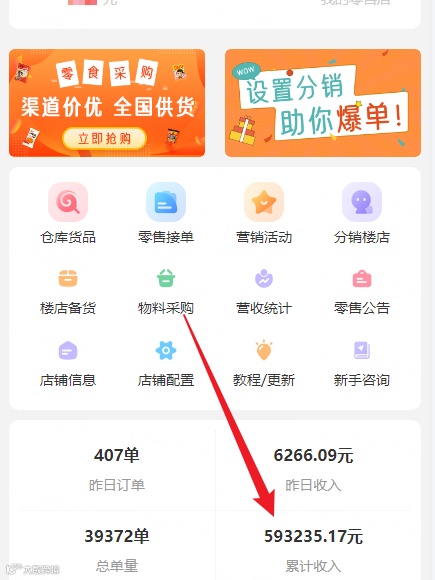Screen dimensions: 435x580
Task: Tap the 营收统计 text label
Action: pyautogui.click(x=264, y=308)
